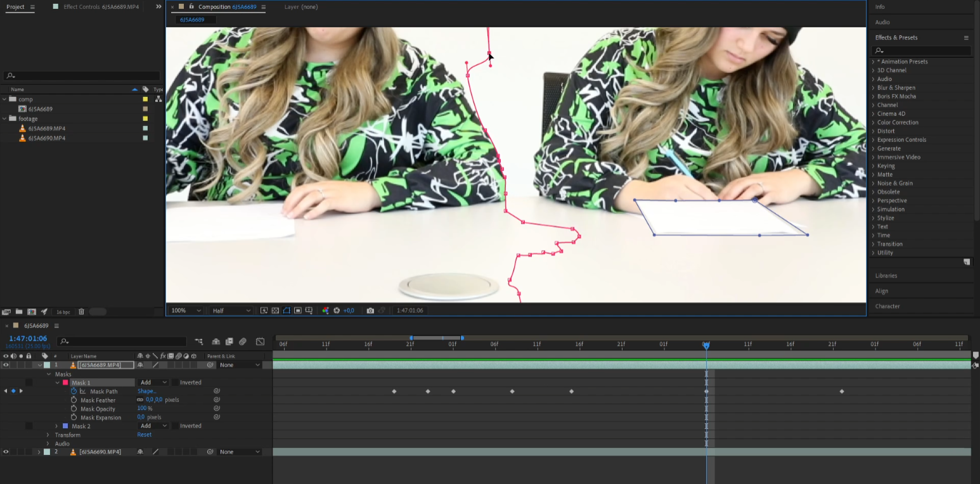Enable motion blur for the composition

click(x=242, y=341)
